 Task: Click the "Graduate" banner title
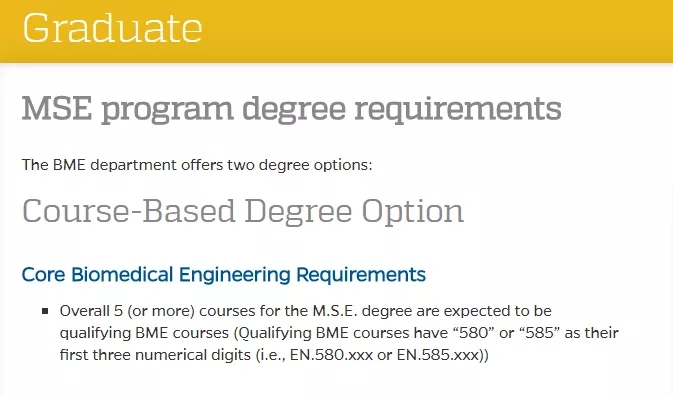(112, 28)
